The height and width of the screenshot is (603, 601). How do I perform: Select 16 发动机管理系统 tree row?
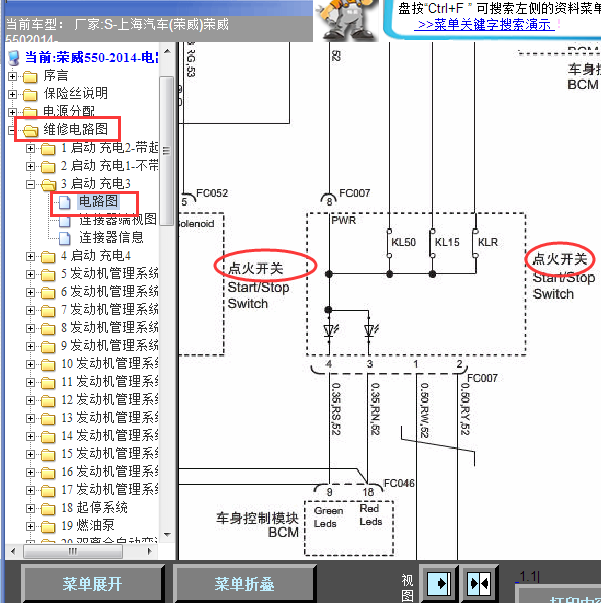[x=110, y=472]
